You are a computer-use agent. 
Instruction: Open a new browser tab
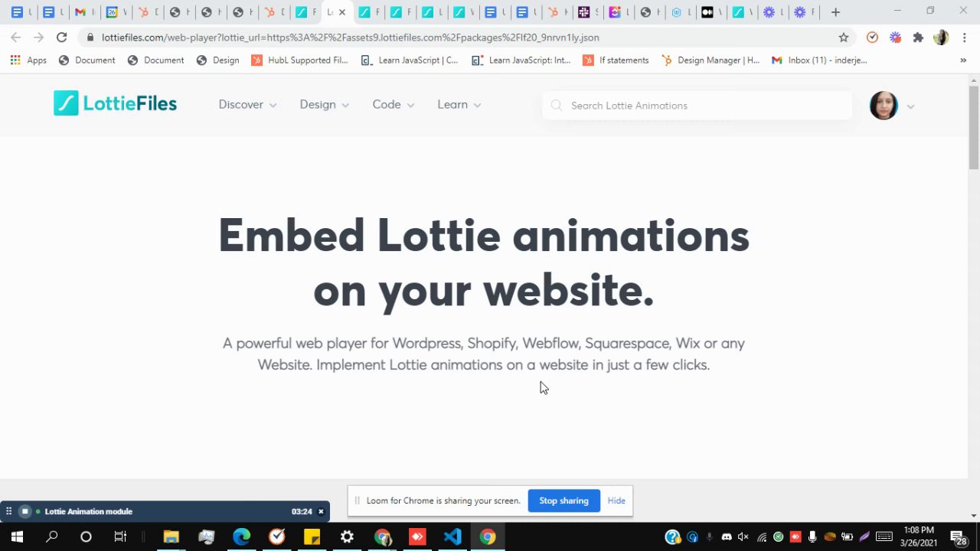835,12
